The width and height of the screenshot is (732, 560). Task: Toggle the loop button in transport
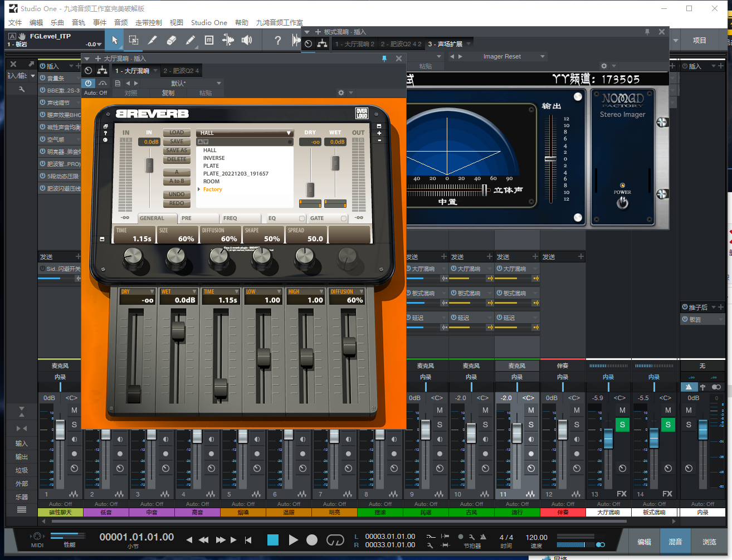[x=335, y=540]
